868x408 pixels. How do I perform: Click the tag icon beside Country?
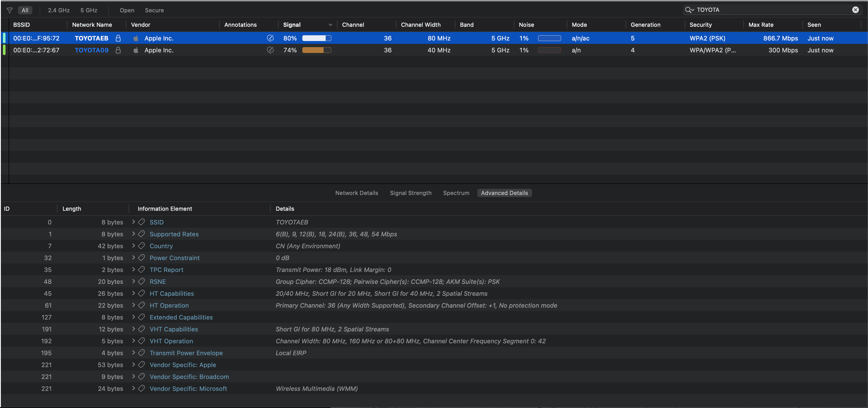click(x=141, y=245)
